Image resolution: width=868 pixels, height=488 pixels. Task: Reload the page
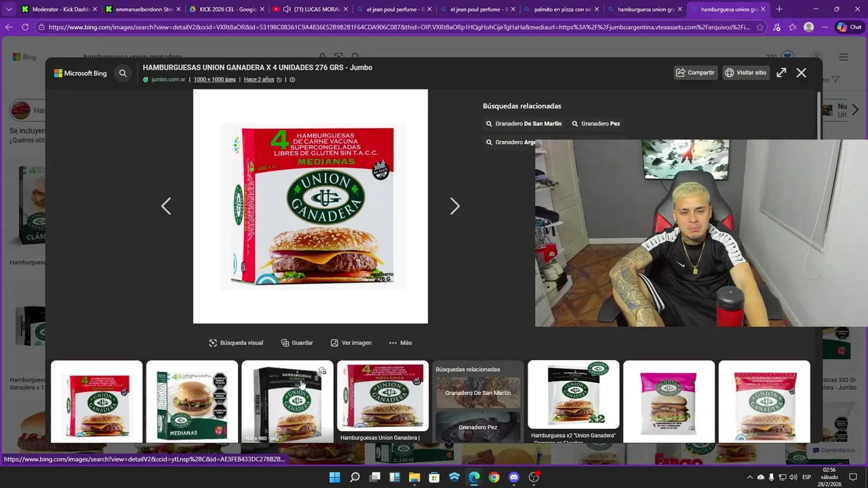pyautogui.click(x=25, y=27)
